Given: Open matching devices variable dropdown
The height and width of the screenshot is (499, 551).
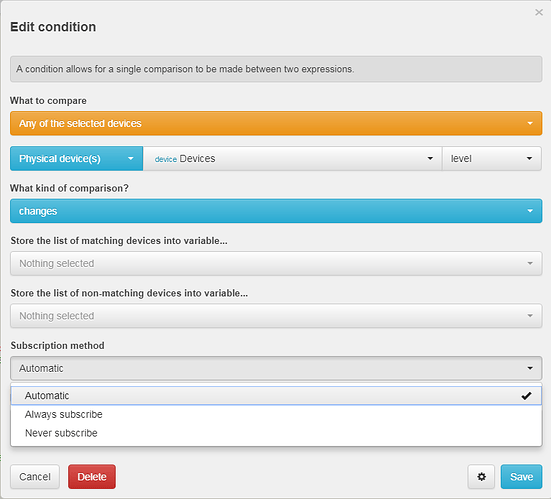Looking at the screenshot, I should tap(276, 263).
